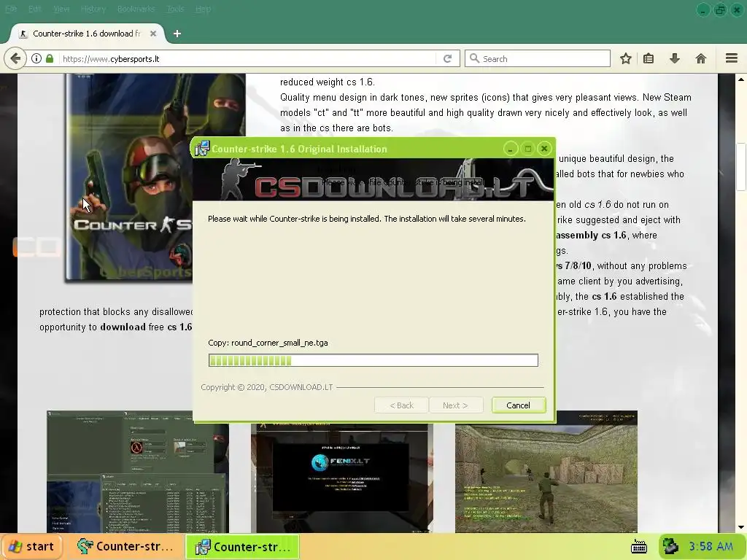The height and width of the screenshot is (560, 747).
Task: Open the View menu
Action: (x=61, y=9)
